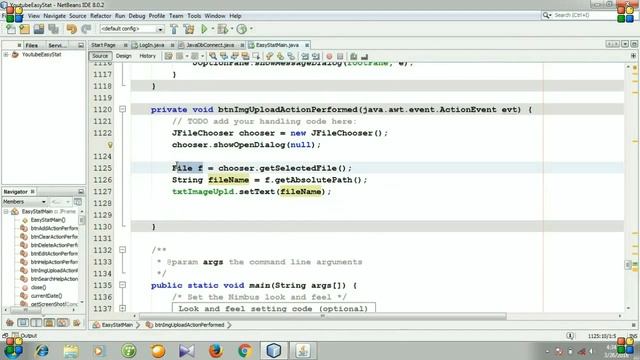Screen dimensions: 640x360
Task: Collapse the EasyStatMain node in Navigator
Action: (6, 211)
